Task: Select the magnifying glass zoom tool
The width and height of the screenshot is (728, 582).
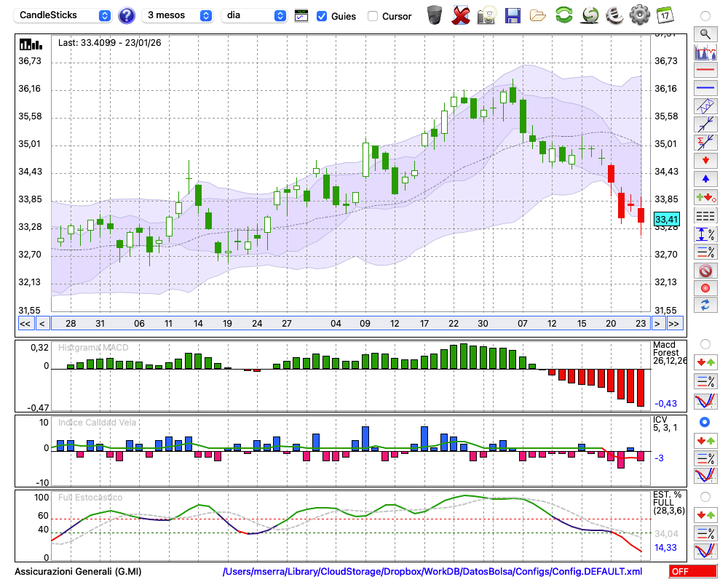Action: pos(705,33)
